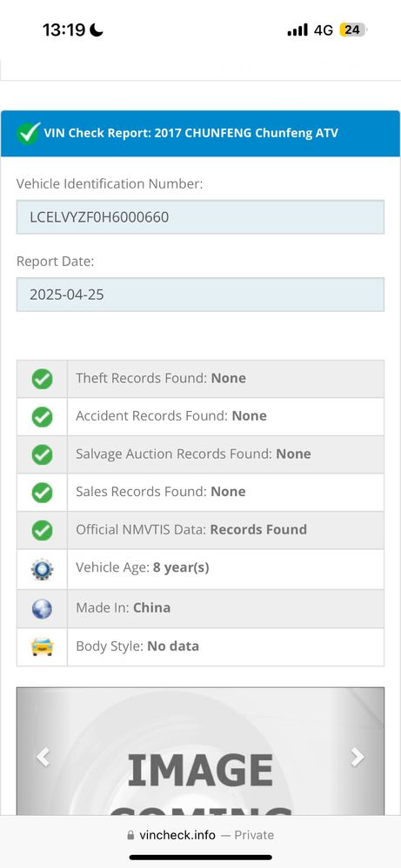The width and height of the screenshot is (401, 868).
Task: Click the Theft Records green check icon
Action: 42,379
